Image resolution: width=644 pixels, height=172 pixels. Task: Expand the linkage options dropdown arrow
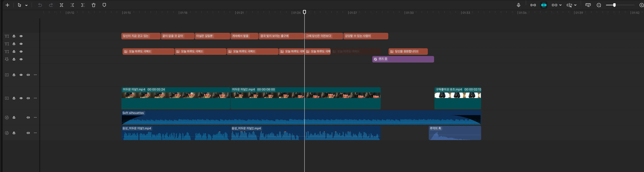(x=560, y=5)
